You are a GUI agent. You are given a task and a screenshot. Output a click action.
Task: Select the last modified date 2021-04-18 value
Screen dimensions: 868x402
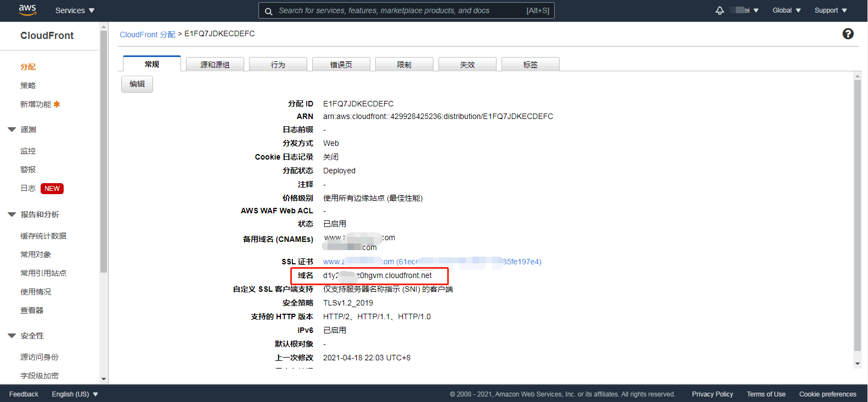pos(367,358)
